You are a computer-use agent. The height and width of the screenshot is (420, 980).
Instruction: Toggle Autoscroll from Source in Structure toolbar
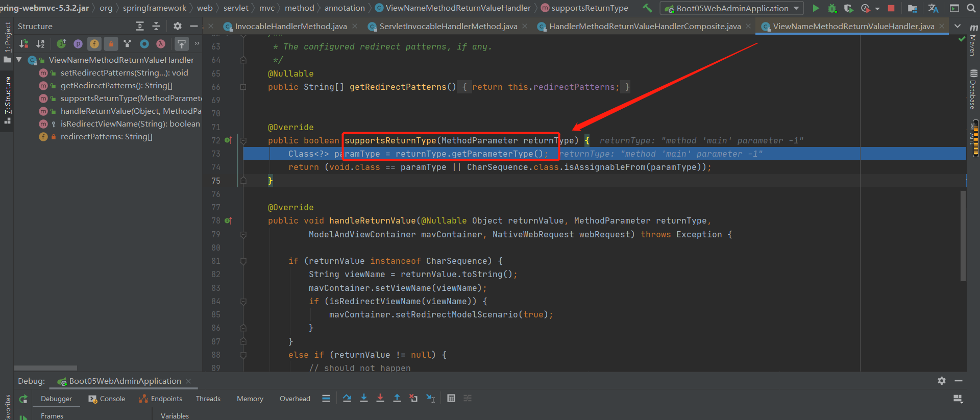point(181,44)
